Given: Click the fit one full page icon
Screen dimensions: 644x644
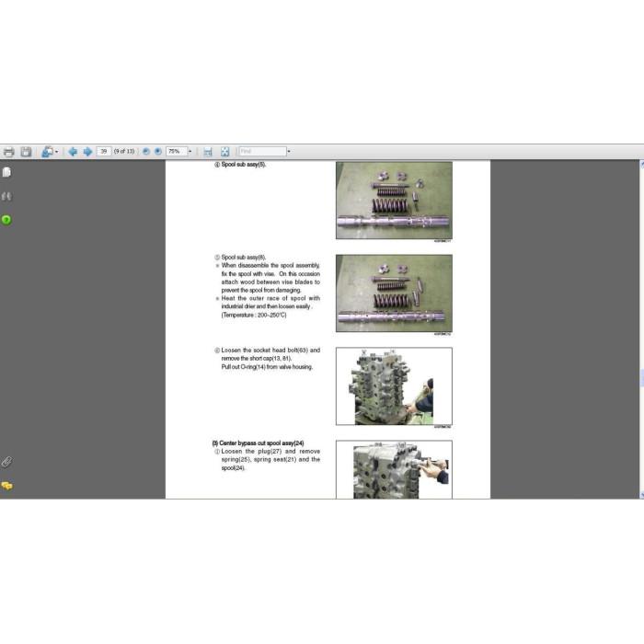Looking at the screenshot, I should coord(224,152).
